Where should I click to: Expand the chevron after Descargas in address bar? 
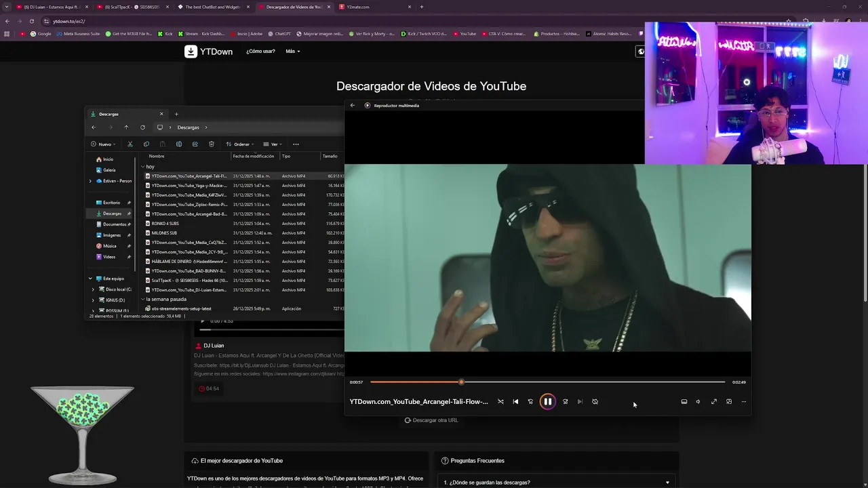pyautogui.click(x=206, y=127)
